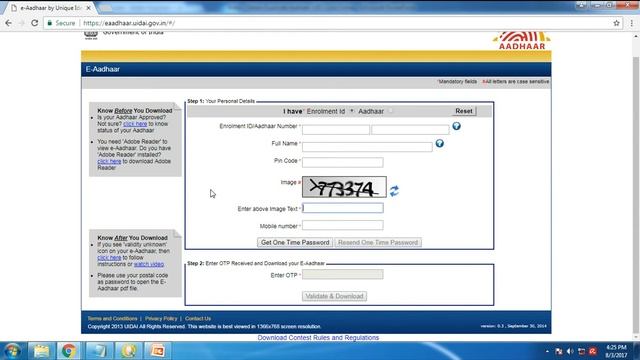The image size is (640, 360).
Task: Open help icon beside Full Name field
Action: (x=440, y=143)
